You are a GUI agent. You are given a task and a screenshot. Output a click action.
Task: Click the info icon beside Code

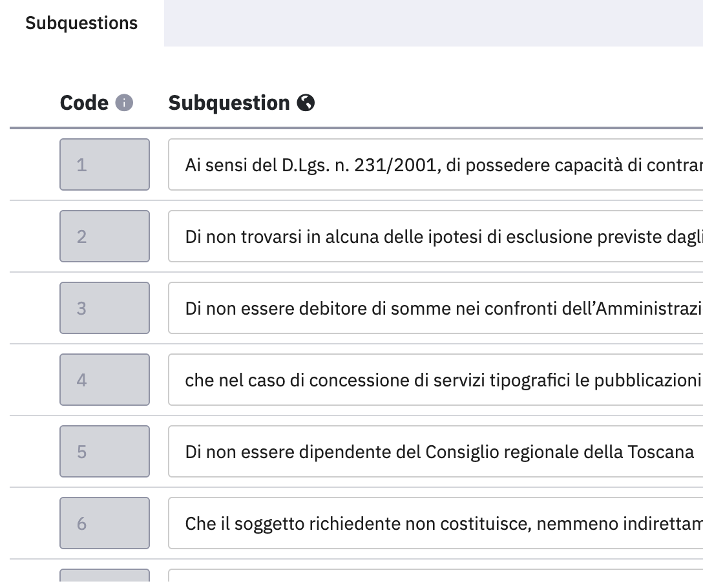124,103
